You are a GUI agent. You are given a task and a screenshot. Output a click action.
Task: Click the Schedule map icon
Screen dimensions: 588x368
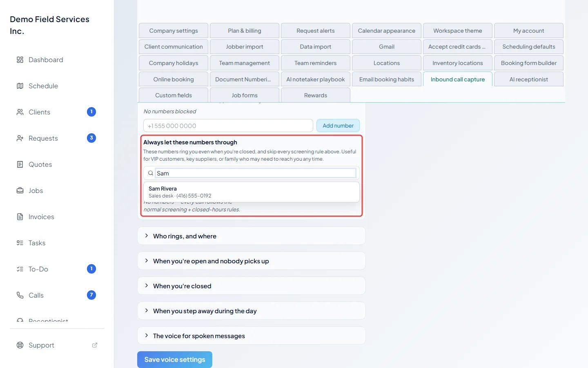pos(20,86)
